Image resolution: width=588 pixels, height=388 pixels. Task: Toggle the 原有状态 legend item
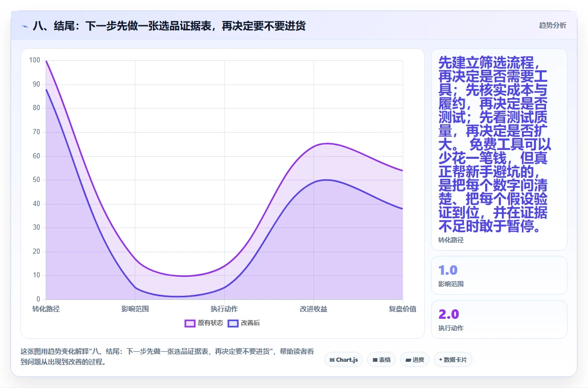coord(204,323)
